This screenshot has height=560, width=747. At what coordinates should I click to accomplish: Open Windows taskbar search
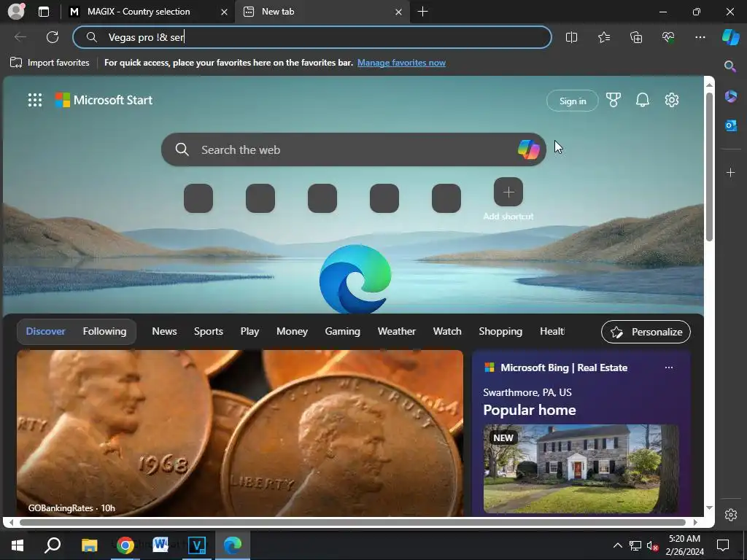(53, 545)
